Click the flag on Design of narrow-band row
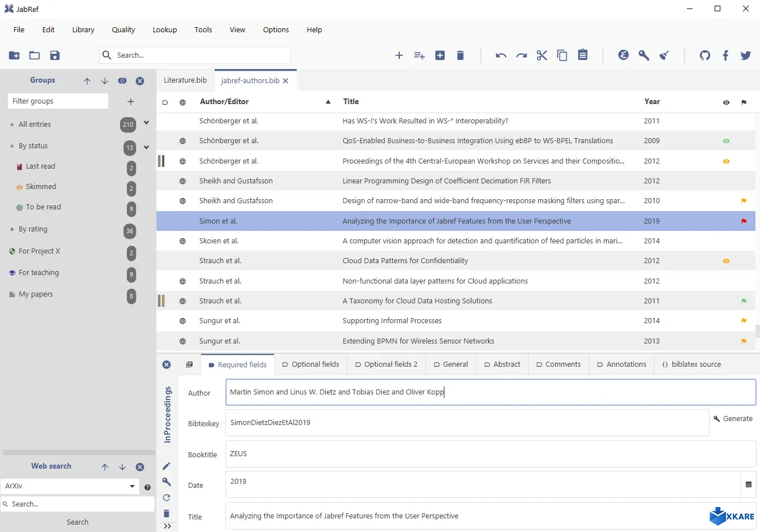 (x=744, y=201)
